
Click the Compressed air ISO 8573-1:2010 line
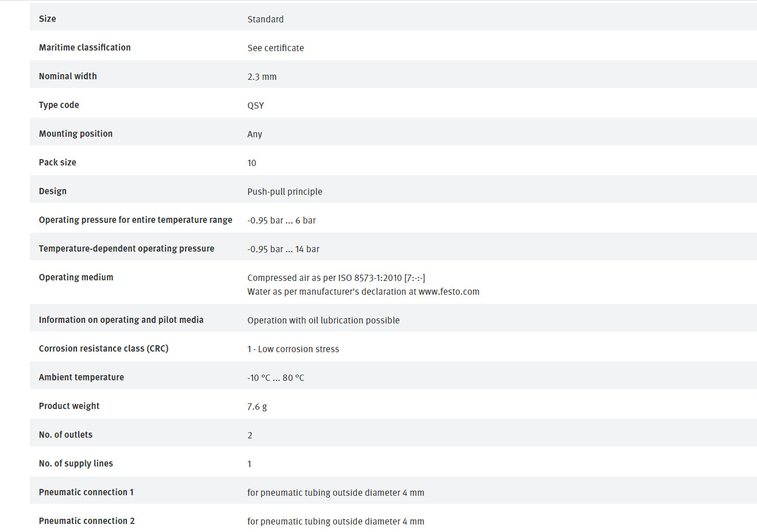[336, 278]
